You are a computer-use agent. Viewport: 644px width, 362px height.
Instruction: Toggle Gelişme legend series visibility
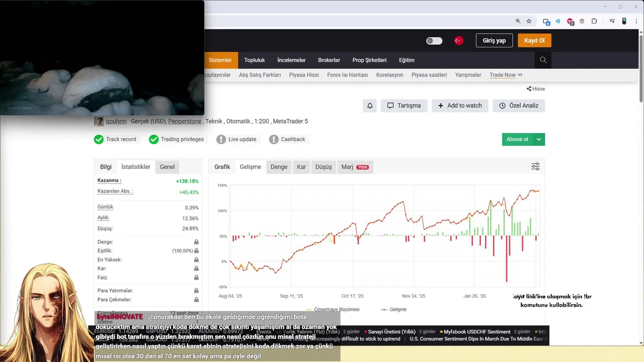click(x=393, y=309)
